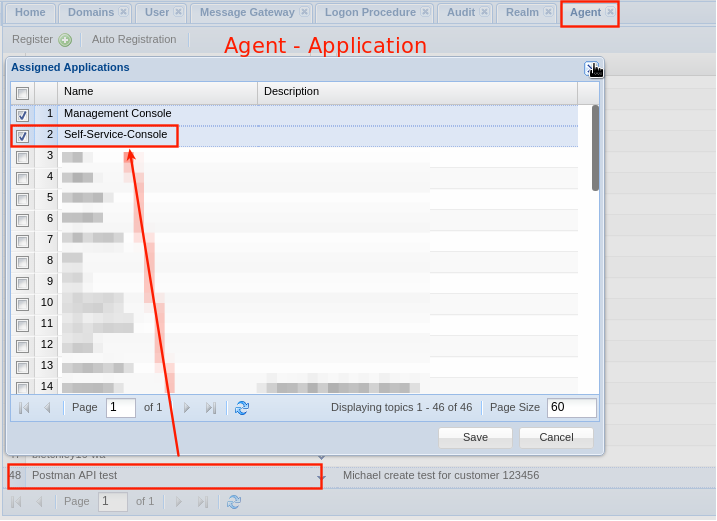Click the dialog's vertical scrollbar thumb
717x521 pixels.
595,147
